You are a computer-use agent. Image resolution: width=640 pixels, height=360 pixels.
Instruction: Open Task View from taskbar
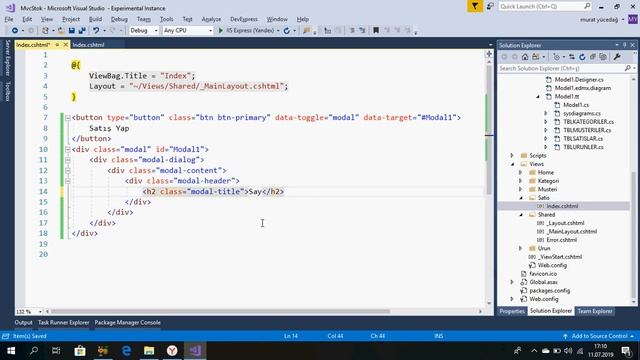pos(56,351)
